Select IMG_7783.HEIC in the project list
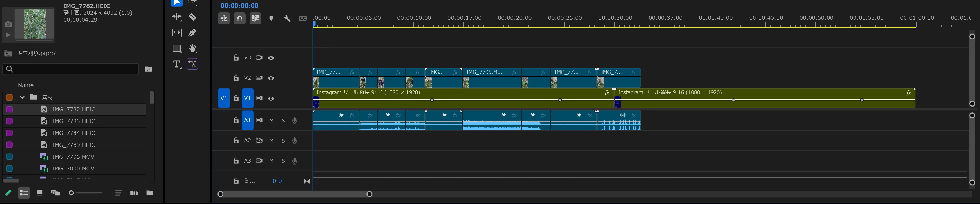Viewport: 980px width, 204px height. tap(74, 121)
